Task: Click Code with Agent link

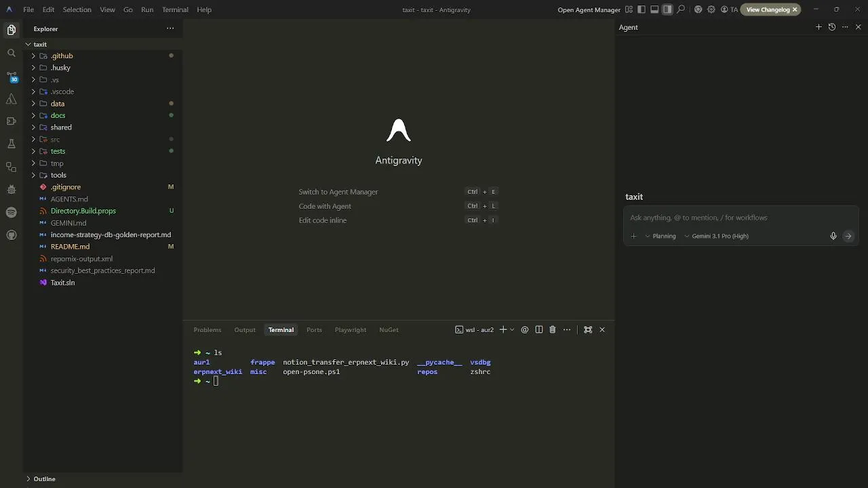Action: (x=325, y=206)
